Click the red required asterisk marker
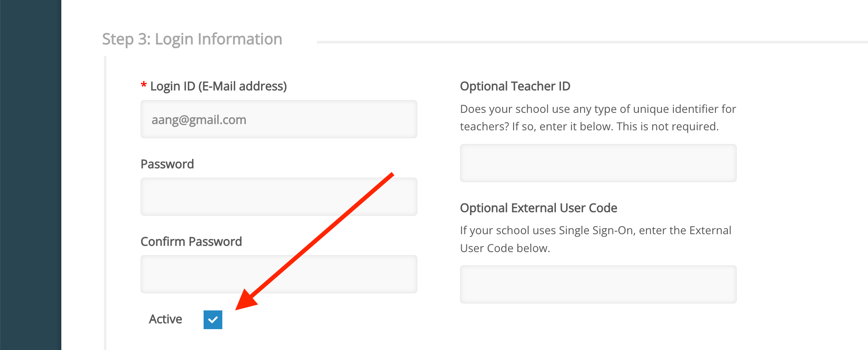 click(x=144, y=85)
